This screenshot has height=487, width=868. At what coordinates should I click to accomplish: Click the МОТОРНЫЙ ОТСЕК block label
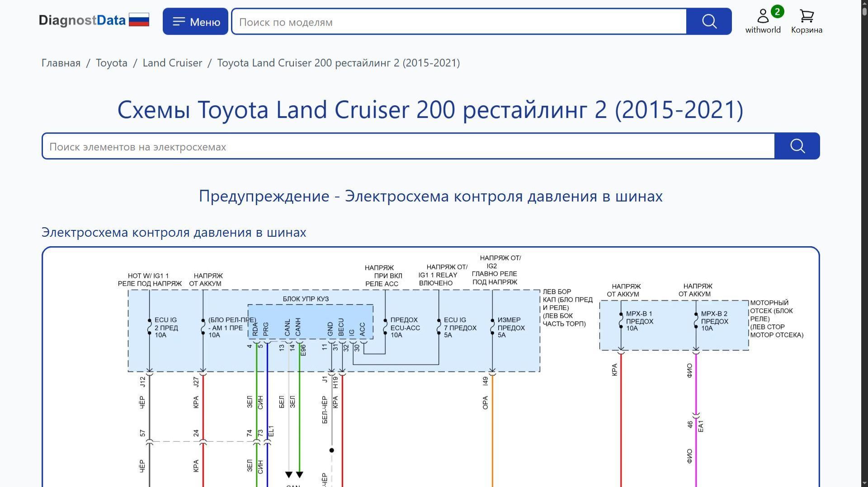click(x=777, y=319)
